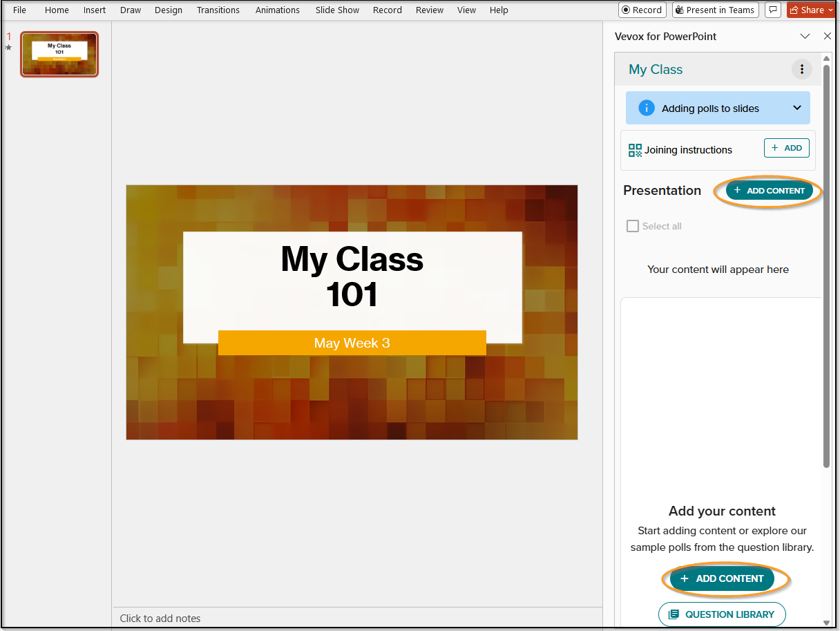Screen dimensions: 840x631
Task: Open the three-dot menu beside My Class
Action: click(801, 69)
